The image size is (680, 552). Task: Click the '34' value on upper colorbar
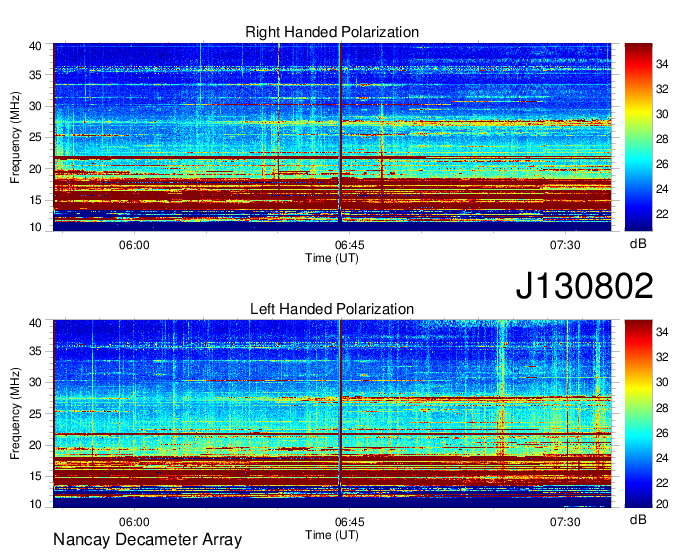[662, 64]
